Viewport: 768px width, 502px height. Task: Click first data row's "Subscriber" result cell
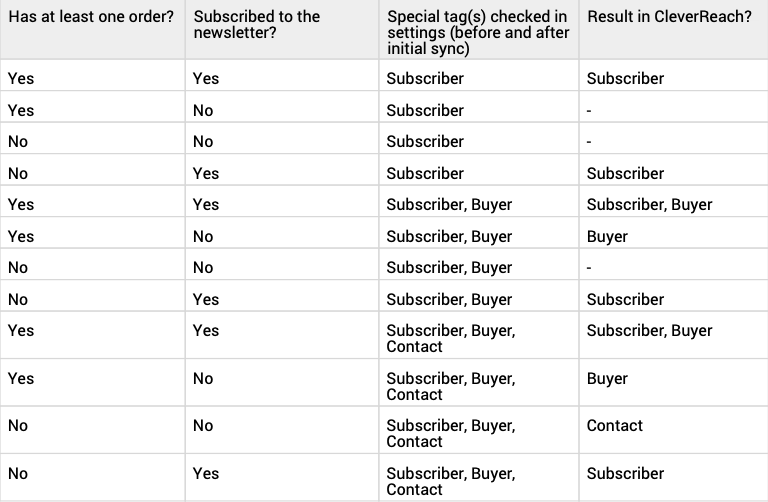[625, 79]
